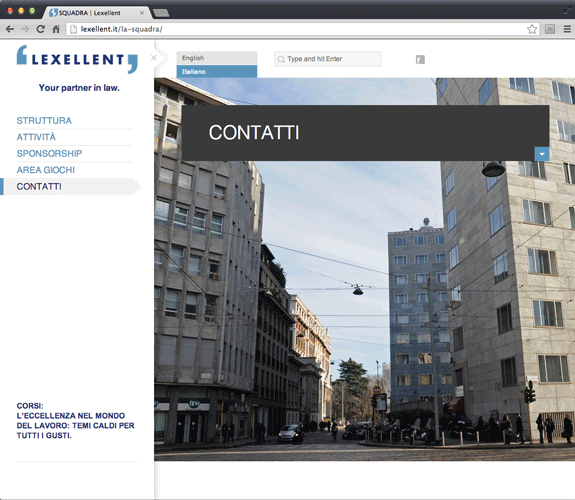Open the STRUTTURA menu item
Screen dimensions: 575x500
coord(44,121)
